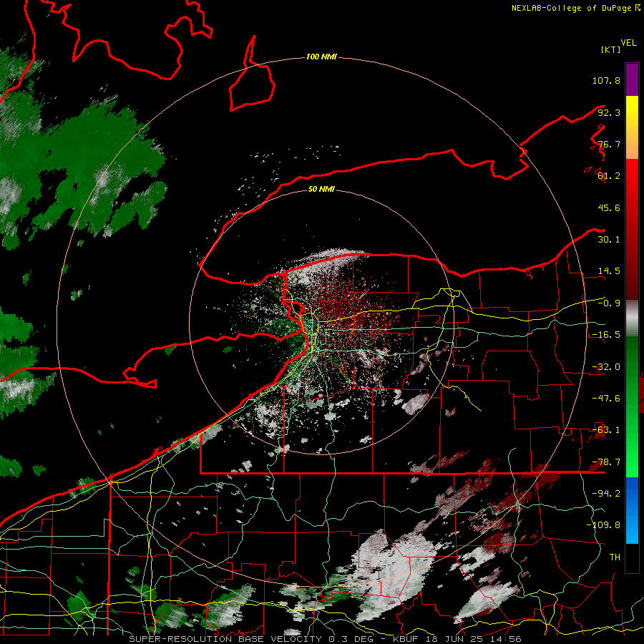Click the 50 NMI range ring label
644x644 pixels.
click(x=321, y=189)
